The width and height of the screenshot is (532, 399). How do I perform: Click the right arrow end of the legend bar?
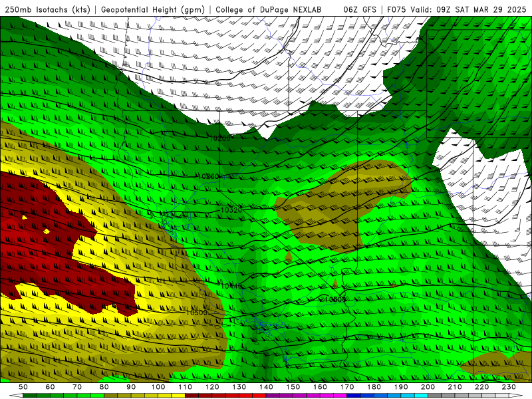pos(516,395)
